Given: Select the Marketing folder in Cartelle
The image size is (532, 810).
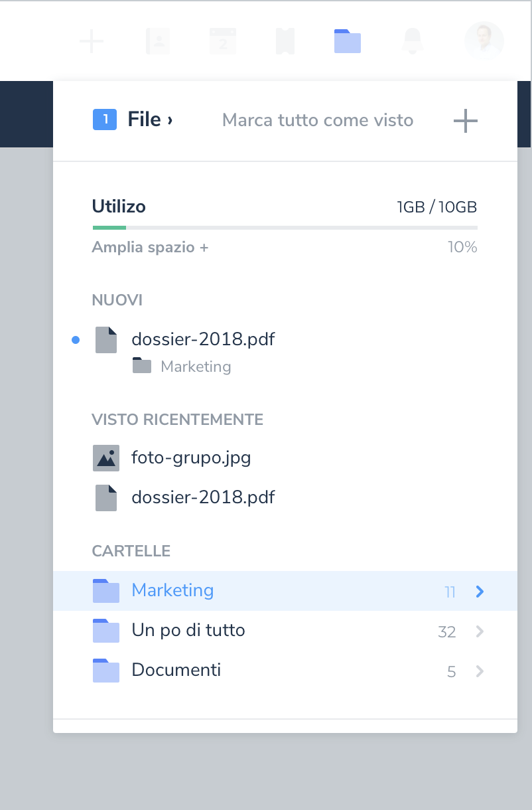Looking at the screenshot, I should 172,590.
